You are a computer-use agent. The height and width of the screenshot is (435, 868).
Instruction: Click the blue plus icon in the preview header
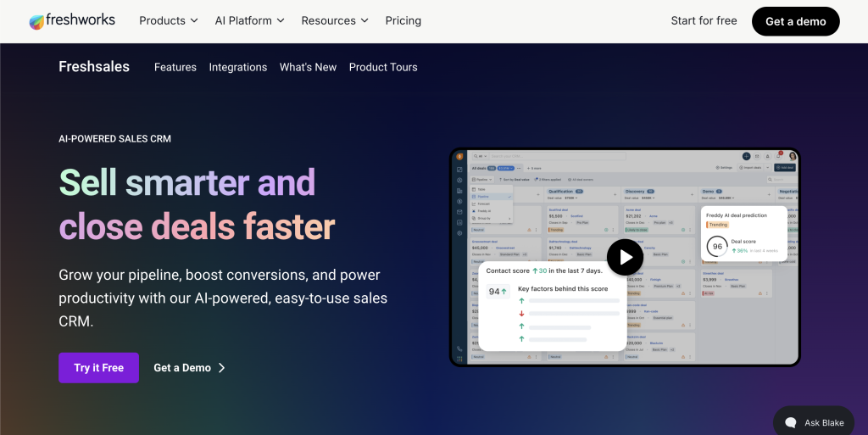point(746,157)
